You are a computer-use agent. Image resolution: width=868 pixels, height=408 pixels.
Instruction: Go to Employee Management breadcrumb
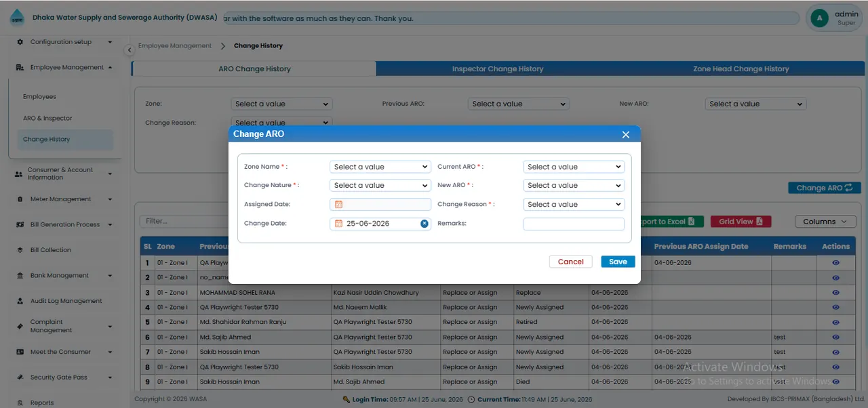pyautogui.click(x=175, y=46)
